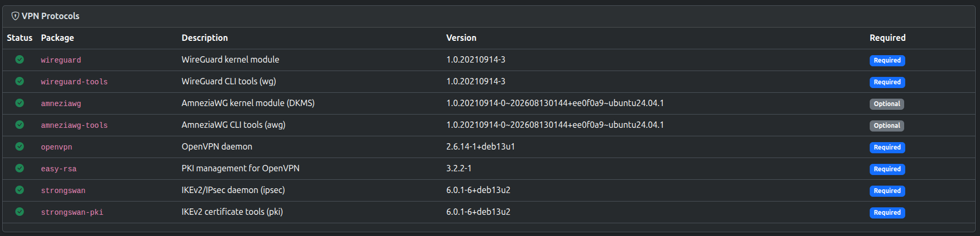Click the long version string for amneziawg

555,103
